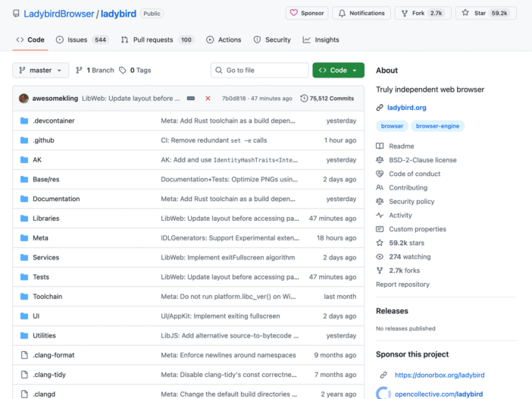Open the master branch dropdown
532x399 pixels.
point(41,71)
